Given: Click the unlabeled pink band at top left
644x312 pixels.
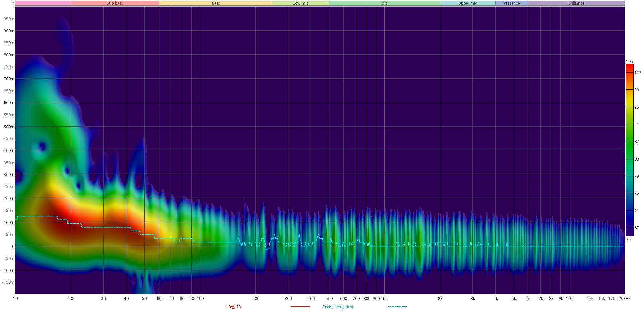Looking at the screenshot, I should pyautogui.click(x=43, y=3).
